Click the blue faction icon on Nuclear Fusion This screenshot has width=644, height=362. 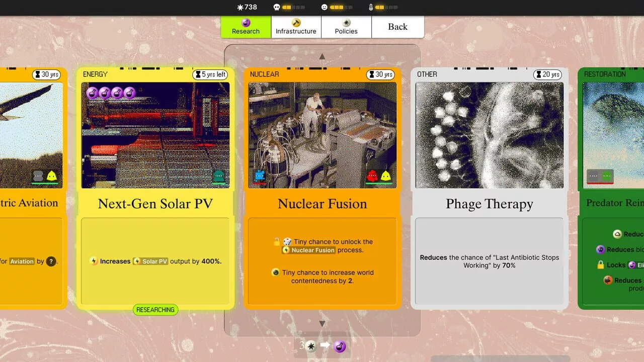point(260,175)
